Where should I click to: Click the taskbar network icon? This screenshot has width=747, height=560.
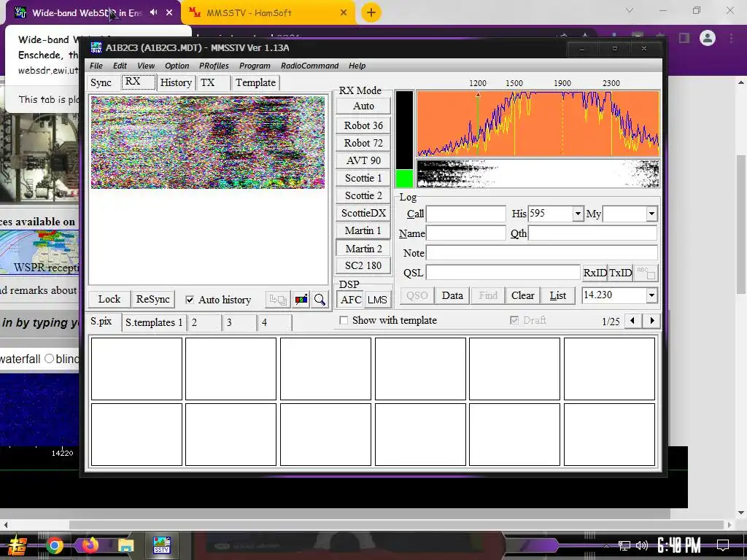(x=624, y=545)
